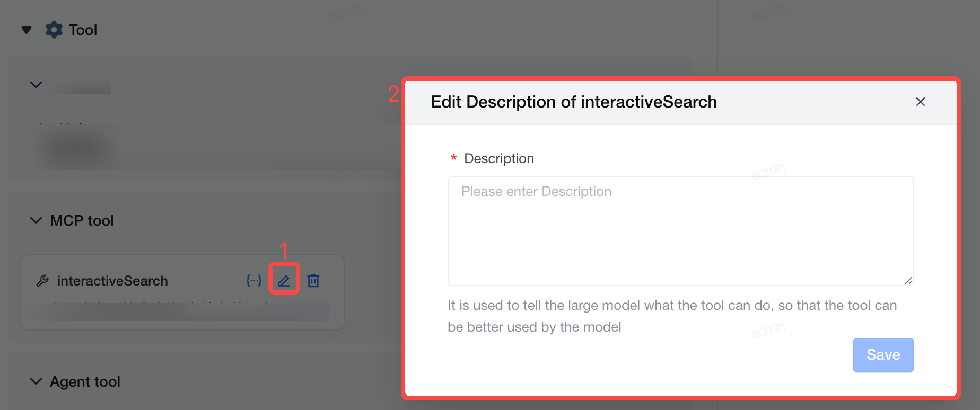Viewport: 980px width, 410px height.
Task: Collapse the Tool section triangle
Action: [27, 30]
